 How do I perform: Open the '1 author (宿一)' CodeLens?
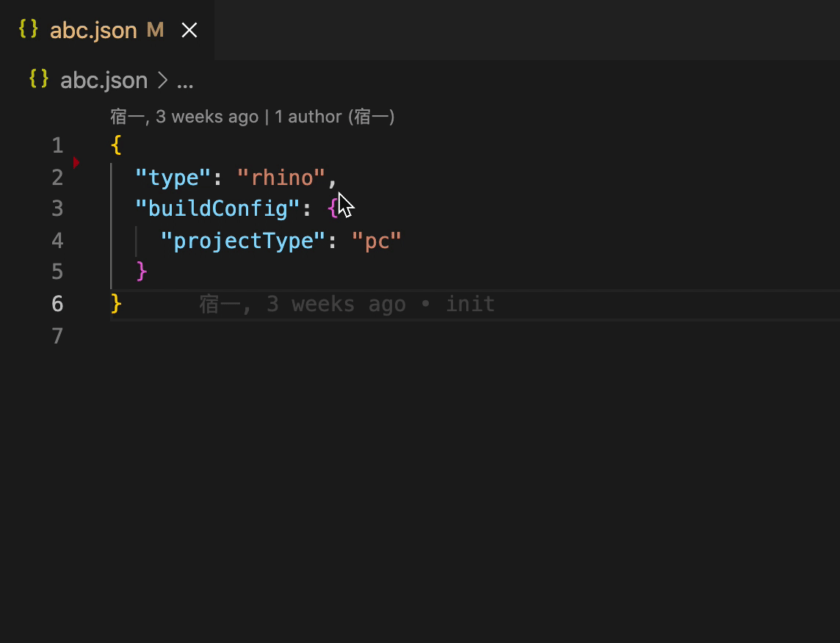pos(335,117)
